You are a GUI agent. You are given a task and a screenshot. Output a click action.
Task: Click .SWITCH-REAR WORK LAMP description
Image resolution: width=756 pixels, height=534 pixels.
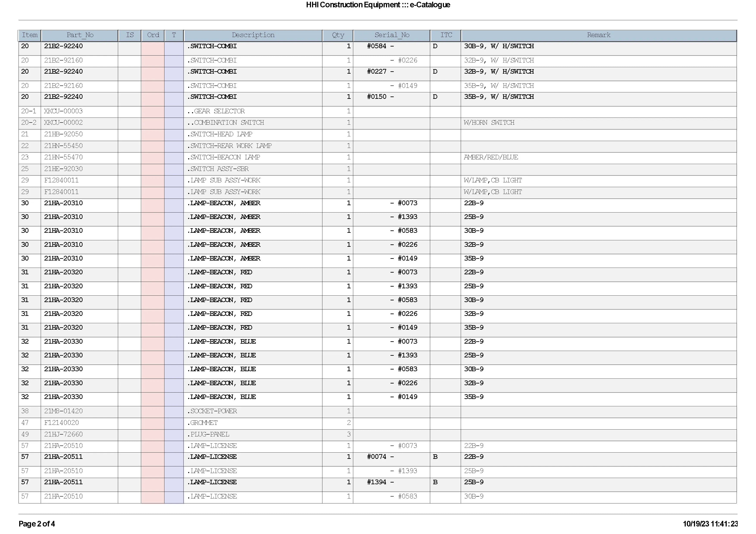(229, 146)
